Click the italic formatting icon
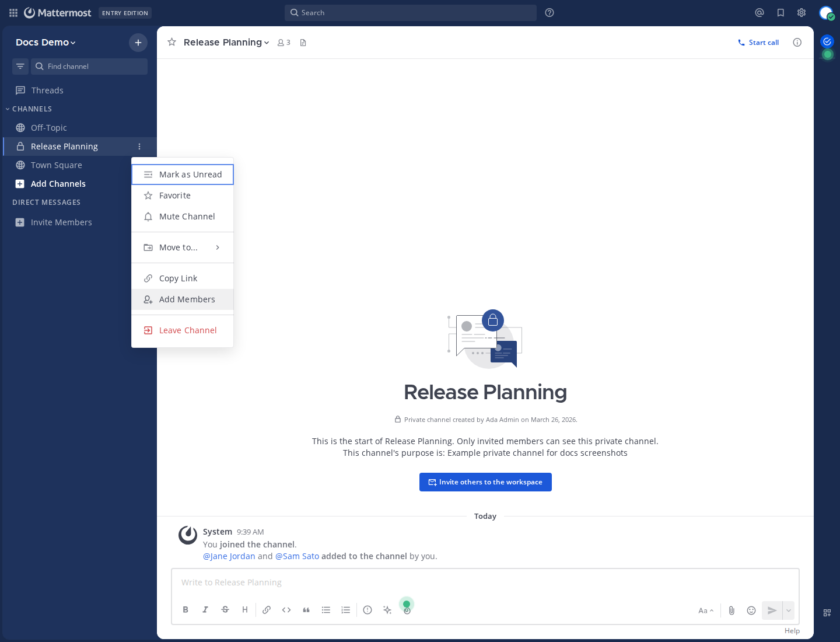This screenshot has height=642, width=840. point(205,610)
